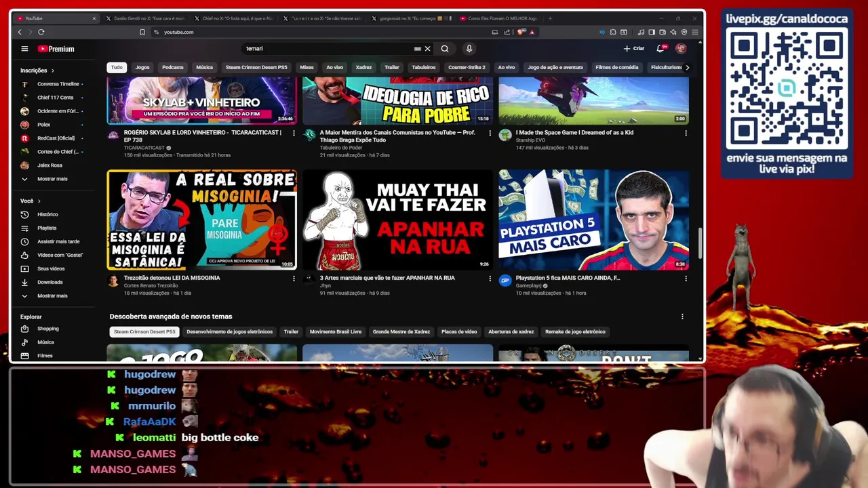The width and height of the screenshot is (868, 488).
Task: Open the Brave wallet icon
Action: click(663, 32)
